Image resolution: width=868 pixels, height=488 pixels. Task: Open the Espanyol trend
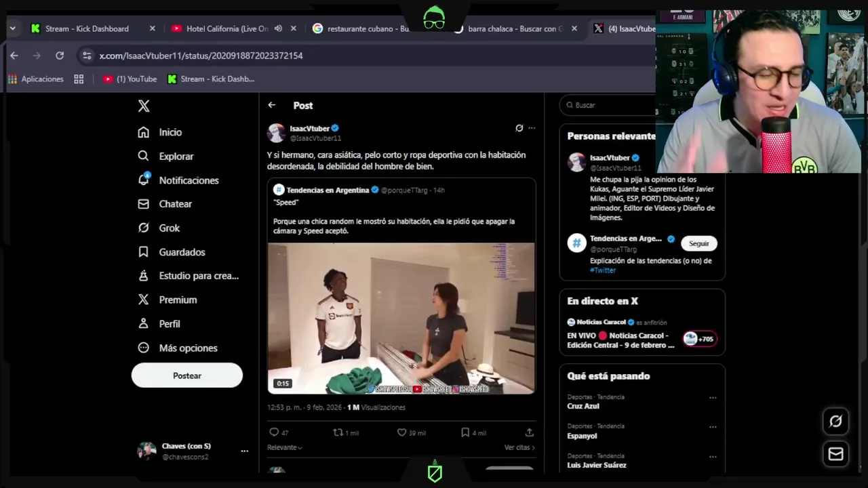(582, 436)
